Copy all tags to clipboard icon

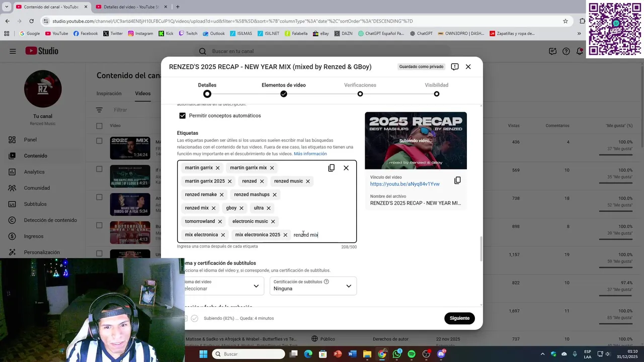[x=331, y=168]
